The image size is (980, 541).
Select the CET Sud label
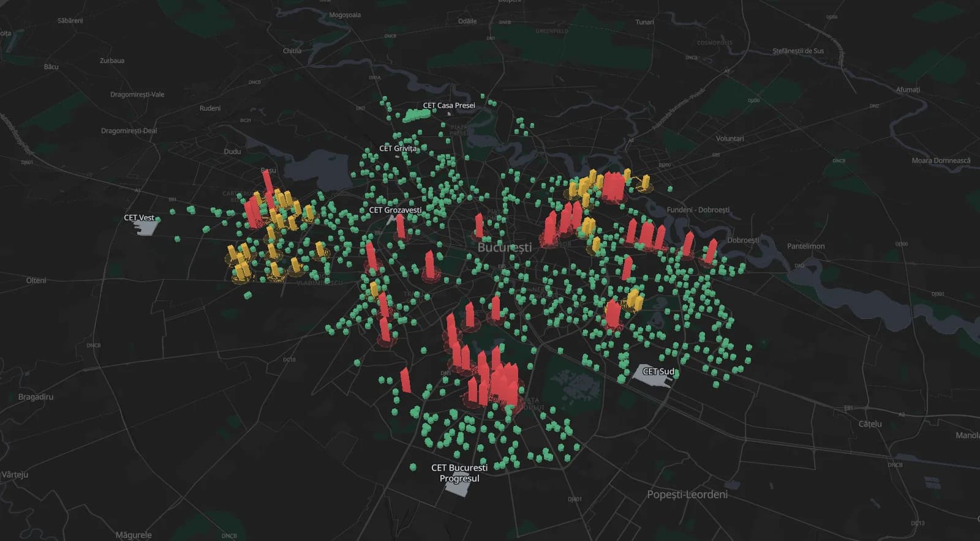coord(658,371)
